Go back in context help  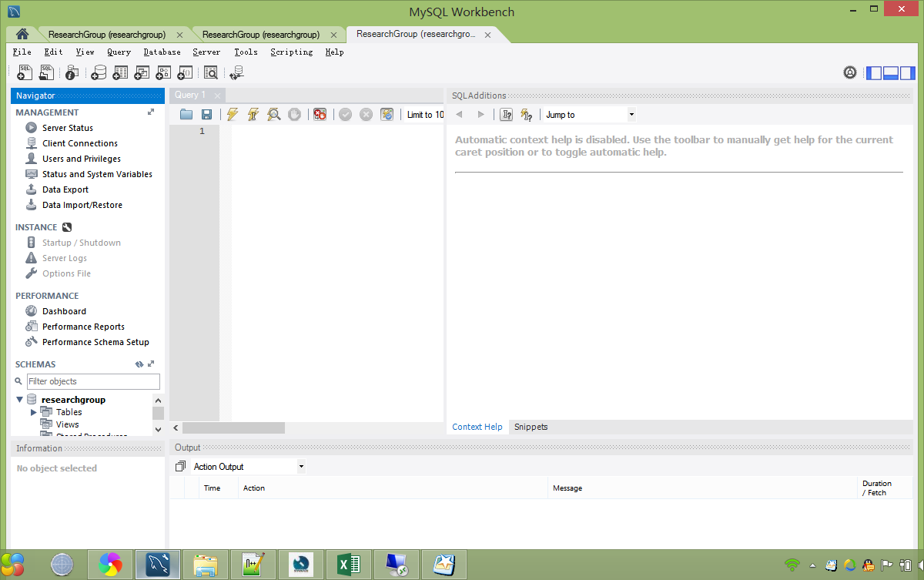(x=460, y=115)
